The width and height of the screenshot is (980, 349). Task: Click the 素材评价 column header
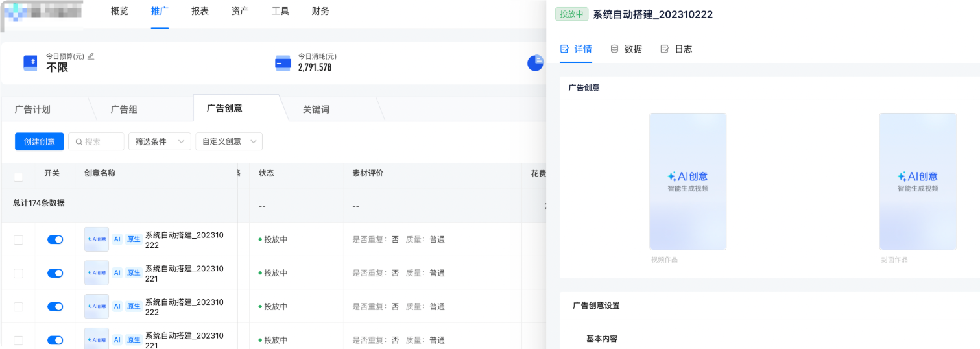(x=368, y=173)
